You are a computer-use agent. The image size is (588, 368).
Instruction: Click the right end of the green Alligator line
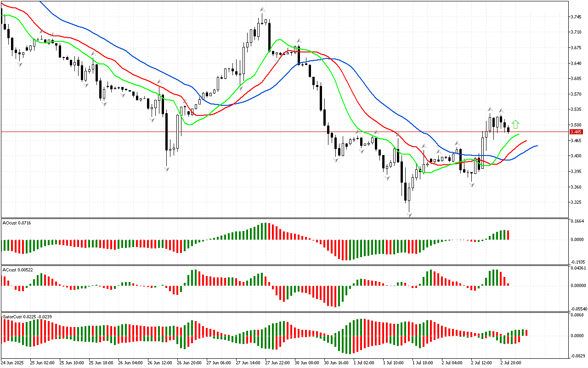point(519,134)
